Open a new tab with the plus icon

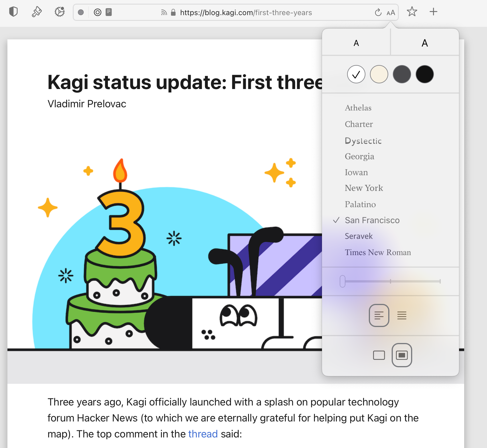(433, 12)
